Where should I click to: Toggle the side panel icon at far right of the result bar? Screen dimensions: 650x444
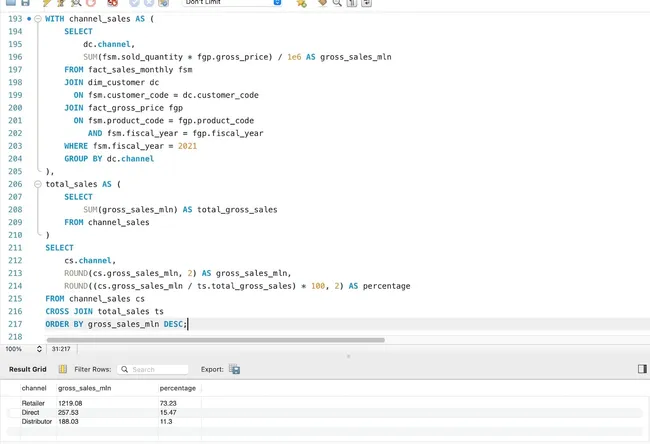tap(641, 369)
